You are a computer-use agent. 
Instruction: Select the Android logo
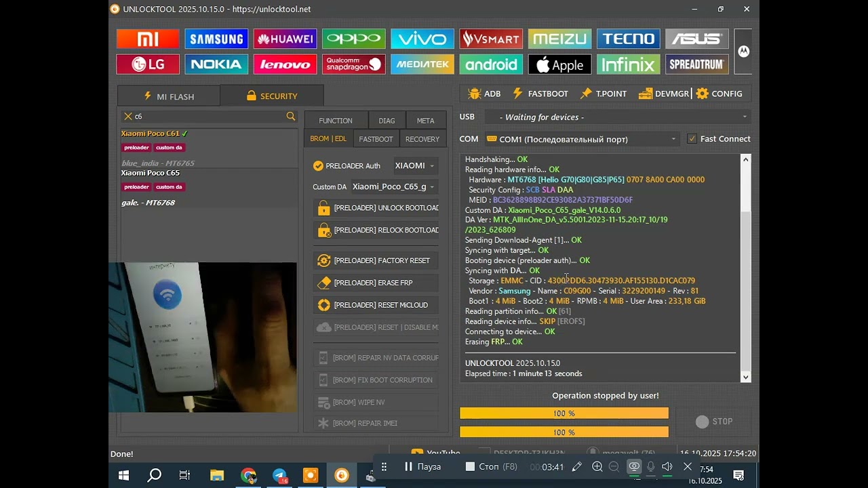[x=491, y=64]
